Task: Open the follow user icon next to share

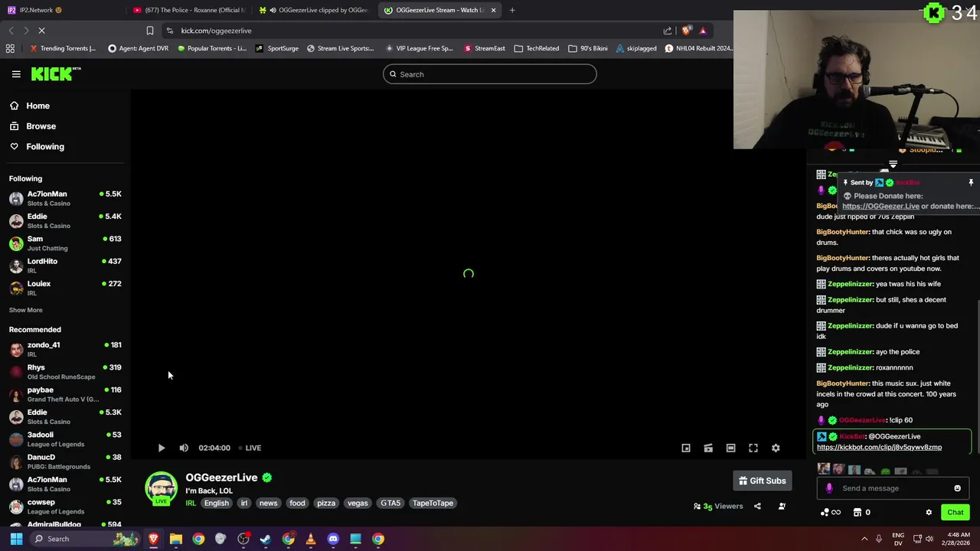Action: [782, 506]
